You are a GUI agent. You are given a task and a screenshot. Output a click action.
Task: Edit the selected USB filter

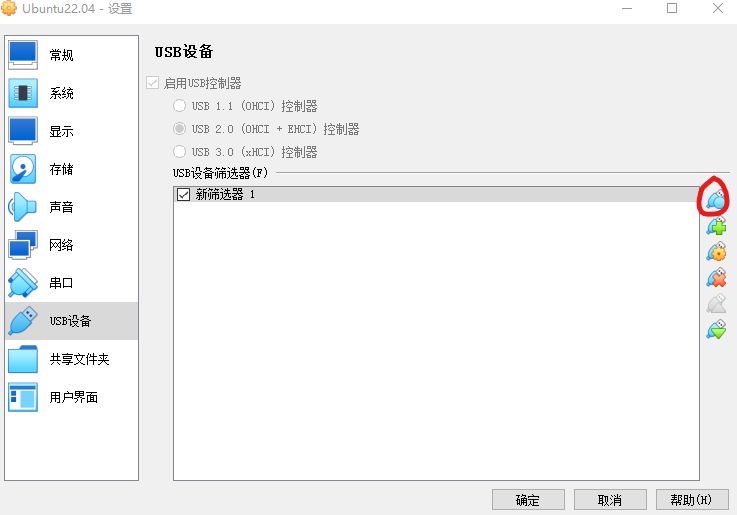click(715, 252)
